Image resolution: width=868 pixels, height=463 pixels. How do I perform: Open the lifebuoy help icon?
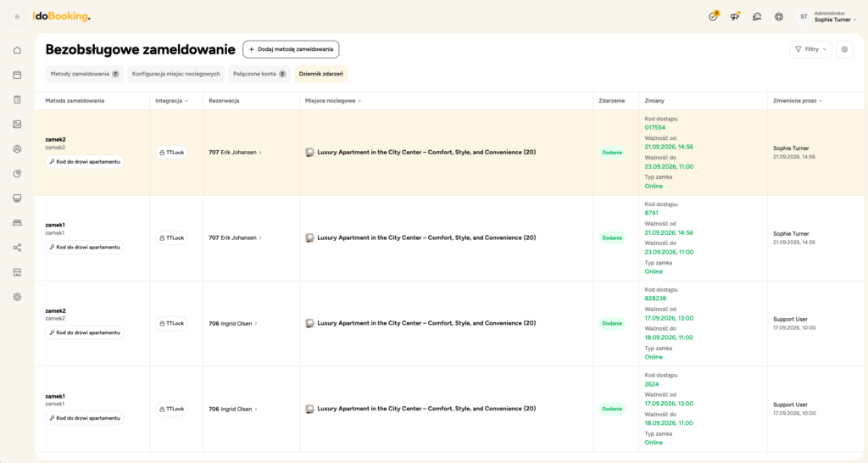[x=779, y=17]
